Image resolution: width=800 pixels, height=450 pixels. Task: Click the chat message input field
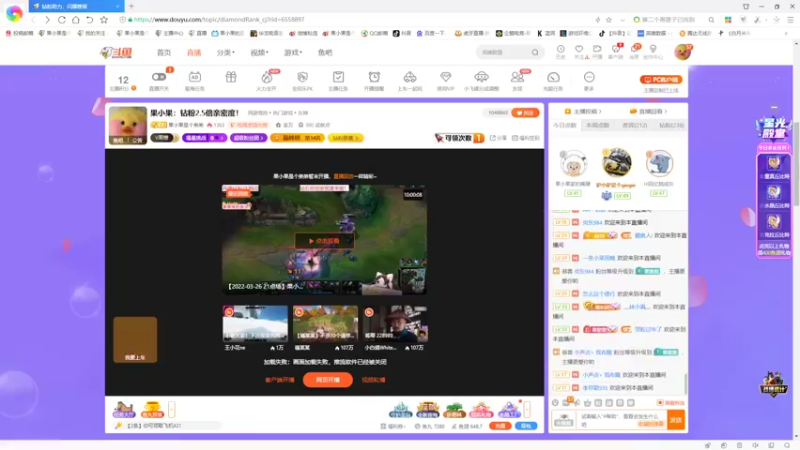(622, 420)
